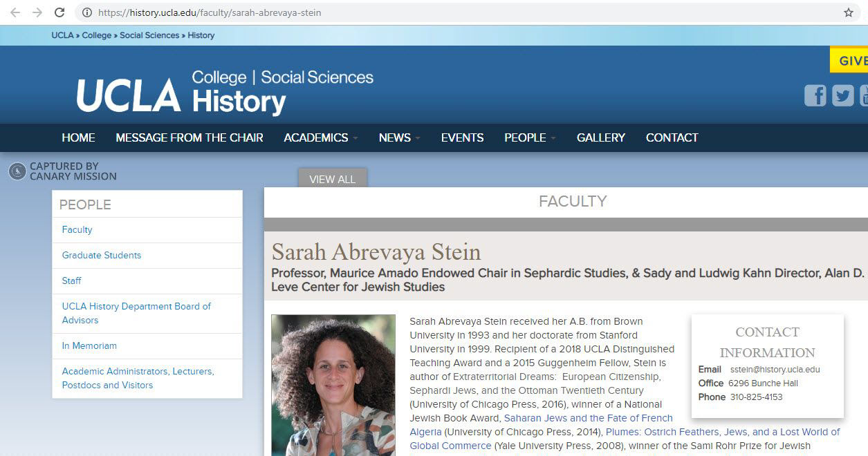Image resolution: width=868 pixels, height=456 pixels.
Task: Click the Canary Mission clock badge icon
Action: (15, 171)
